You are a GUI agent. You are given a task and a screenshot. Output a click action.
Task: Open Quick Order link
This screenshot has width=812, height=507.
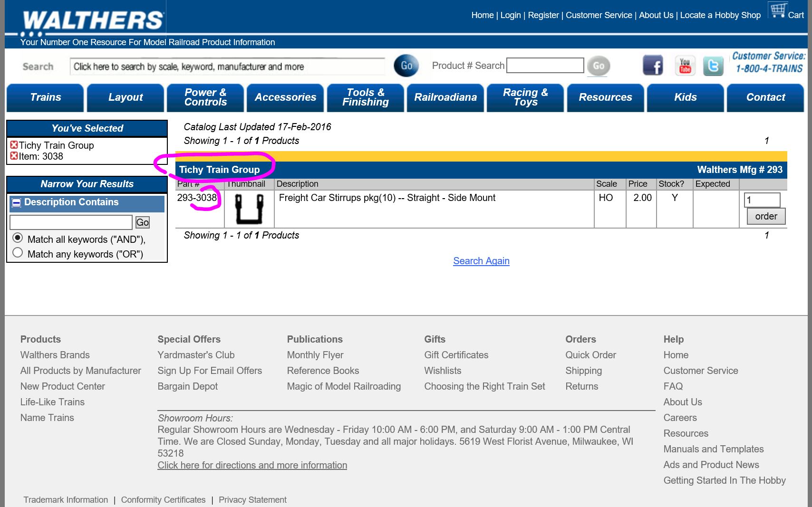(x=590, y=355)
